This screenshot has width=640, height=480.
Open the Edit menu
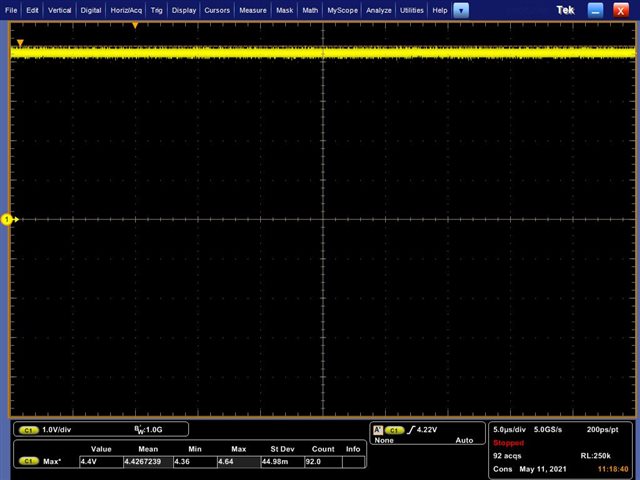pos(32,10)
